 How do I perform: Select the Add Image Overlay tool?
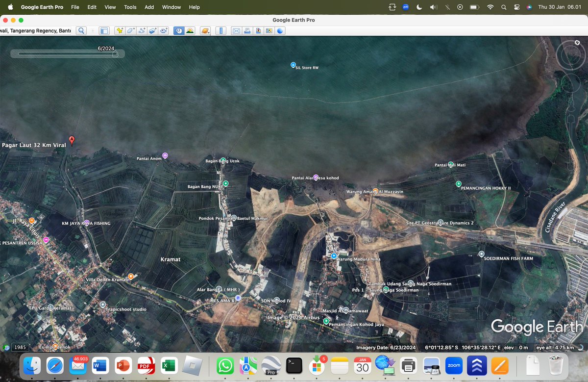point(152,30)
